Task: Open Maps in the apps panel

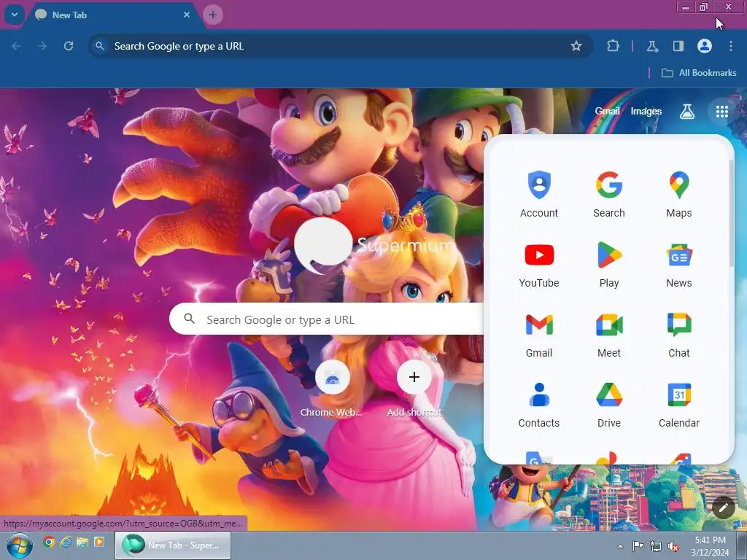Action: click(x=679, y=194)
